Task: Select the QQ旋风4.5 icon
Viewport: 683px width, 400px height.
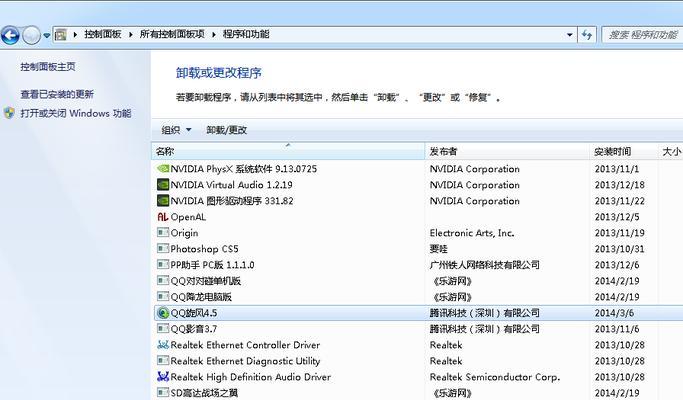Action: click(162, 313)
